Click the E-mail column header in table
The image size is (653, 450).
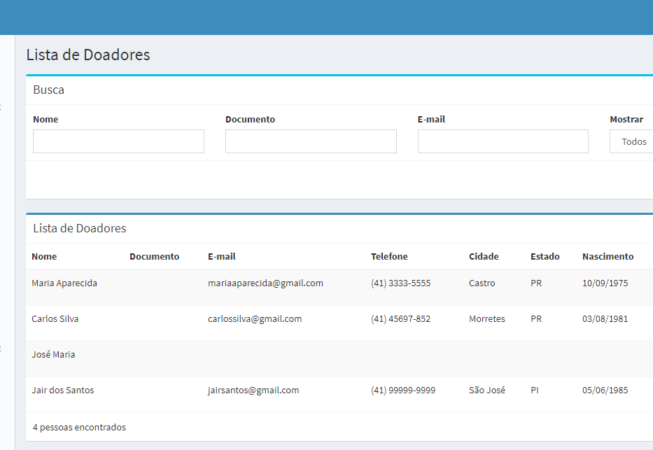coord(222,257)
